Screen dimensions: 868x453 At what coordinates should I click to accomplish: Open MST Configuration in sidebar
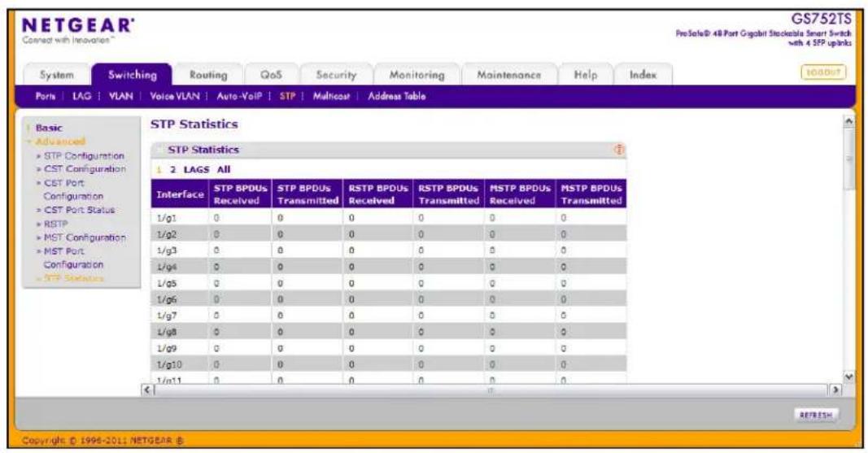coord(85,237)
